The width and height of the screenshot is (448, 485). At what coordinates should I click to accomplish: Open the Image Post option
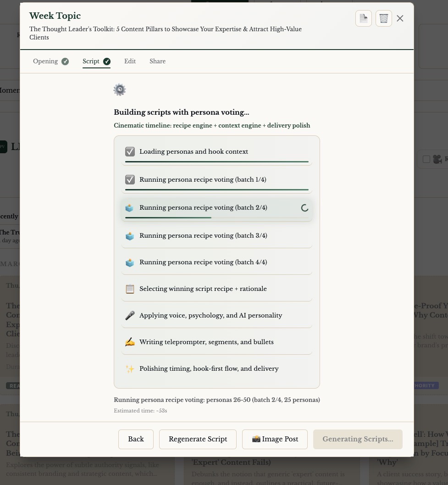coord(275,439)
